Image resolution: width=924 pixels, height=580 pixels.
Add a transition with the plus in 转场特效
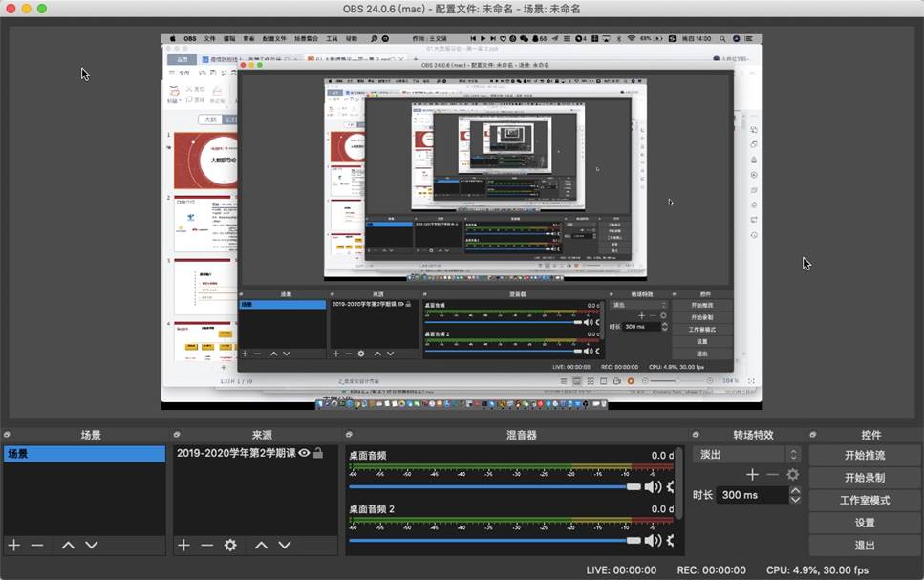[752, 475]
